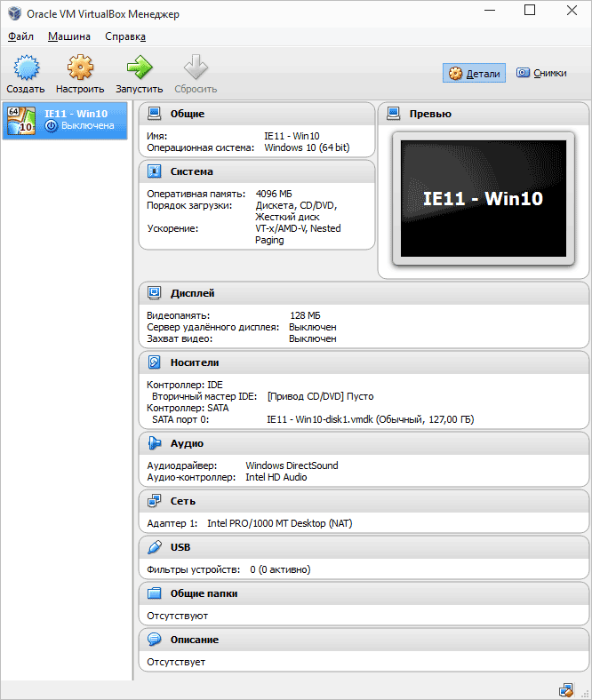Close the VirtualBox Manager window
592x700 pixels.
[x=572, y=11]
